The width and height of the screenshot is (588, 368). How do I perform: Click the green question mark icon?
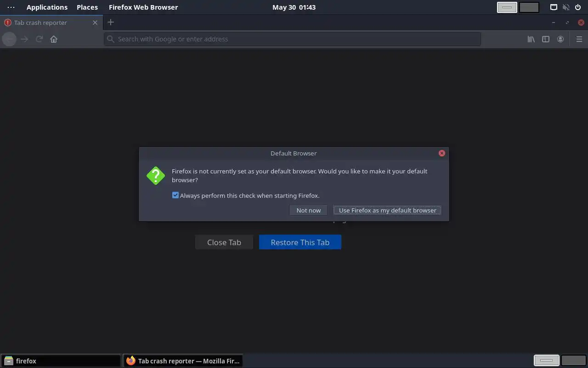pos(156,176)
